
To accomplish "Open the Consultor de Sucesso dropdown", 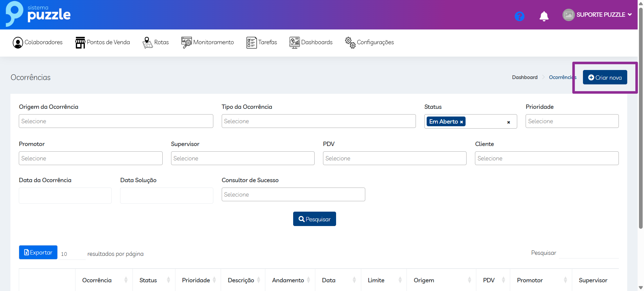I will tap(293, 195).
